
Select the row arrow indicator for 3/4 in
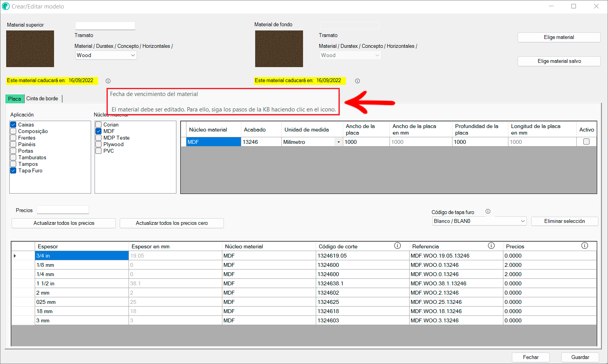15,256
